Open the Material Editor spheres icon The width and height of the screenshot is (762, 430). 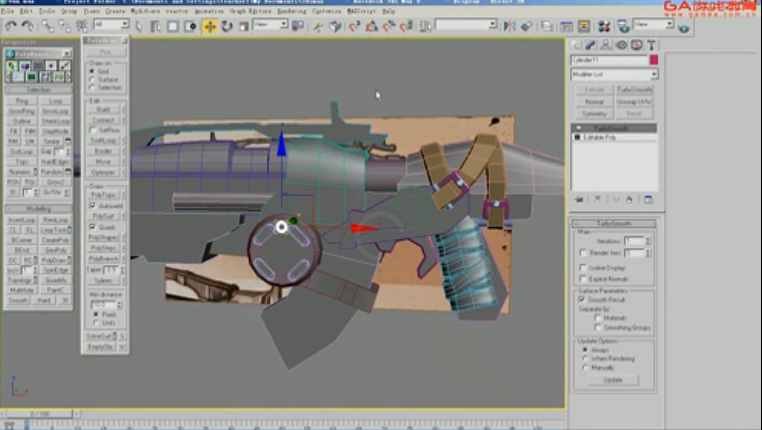pyautogui.click(x=604, y=26)
